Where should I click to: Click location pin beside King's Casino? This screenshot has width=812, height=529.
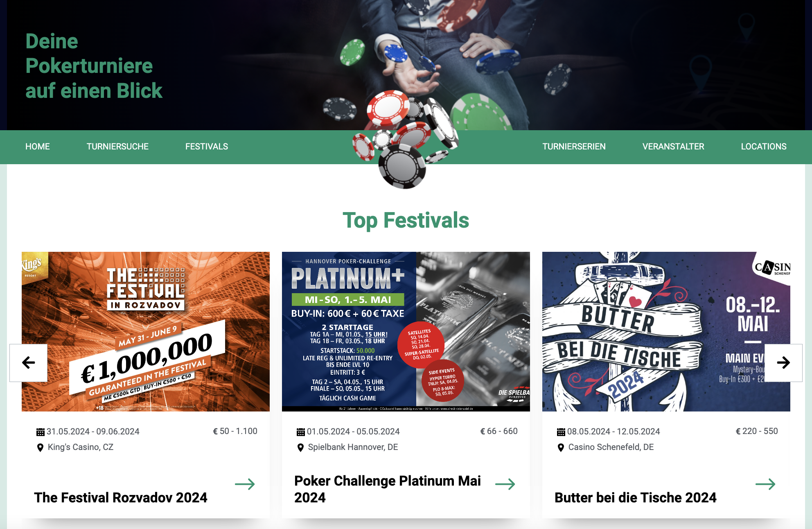[x=40, y=448]
